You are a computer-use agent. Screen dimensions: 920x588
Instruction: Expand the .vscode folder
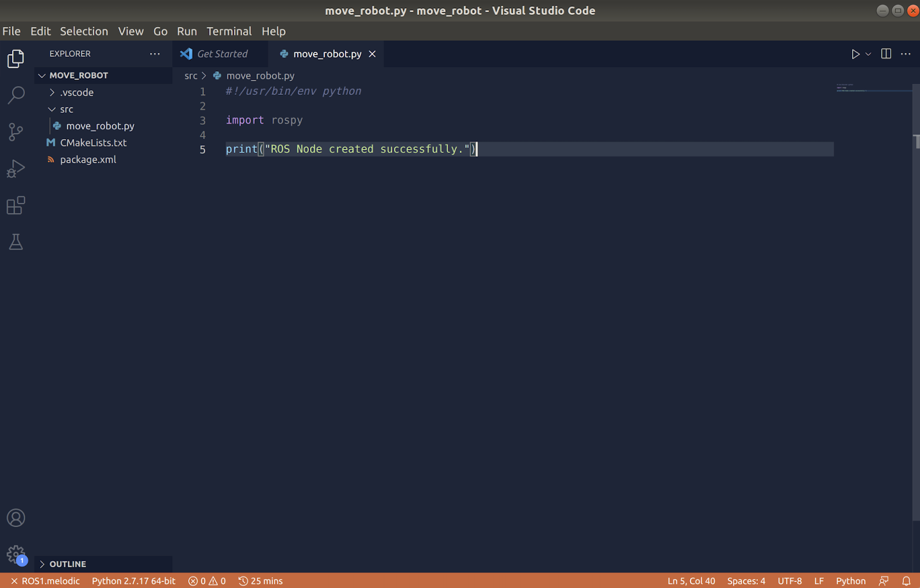pos(103,93)
